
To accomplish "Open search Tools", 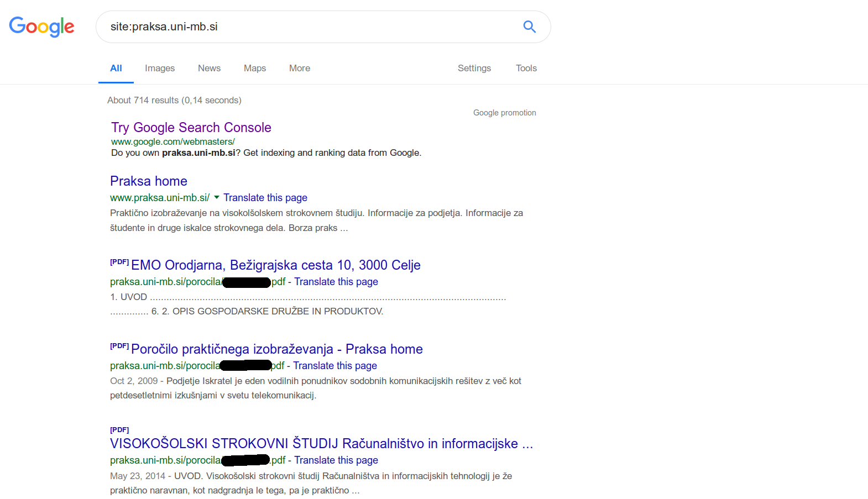I will click(526, 68).
